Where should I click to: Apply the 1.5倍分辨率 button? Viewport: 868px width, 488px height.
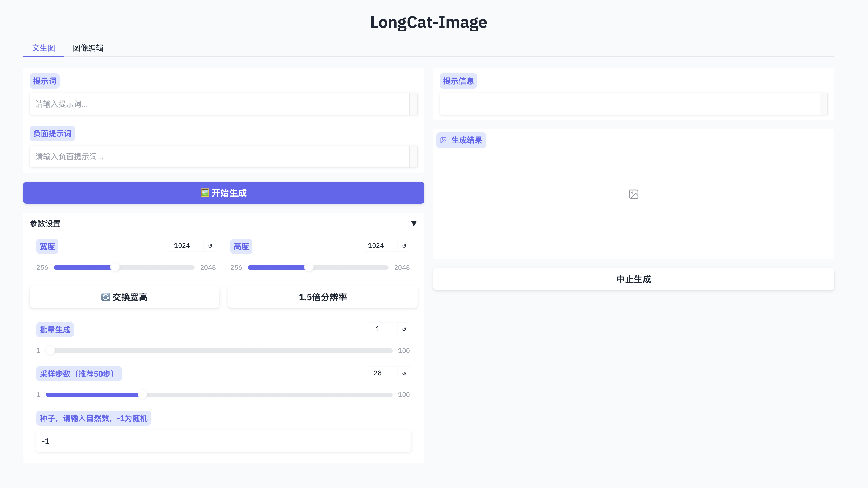pyautogui.click(x=322, y=297)
